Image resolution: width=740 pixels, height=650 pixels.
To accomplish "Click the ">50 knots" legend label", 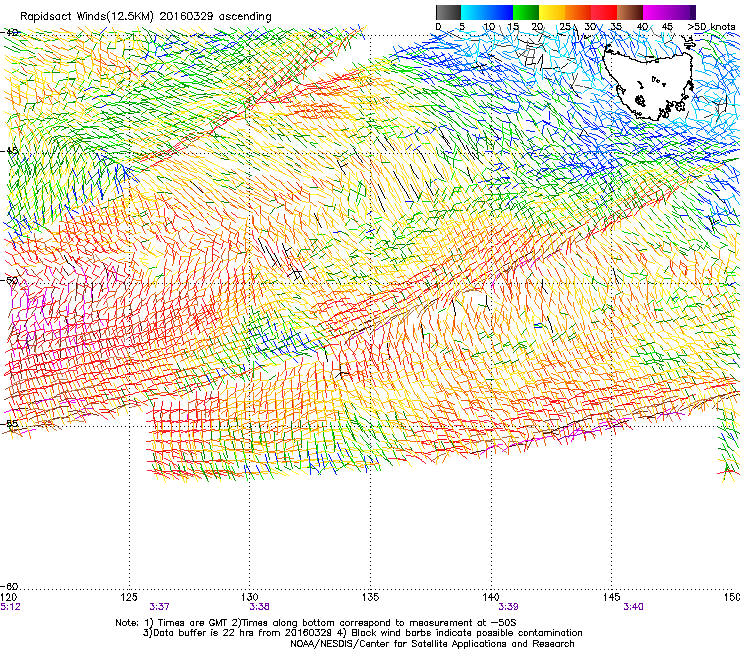I will (x=711, y=27).
